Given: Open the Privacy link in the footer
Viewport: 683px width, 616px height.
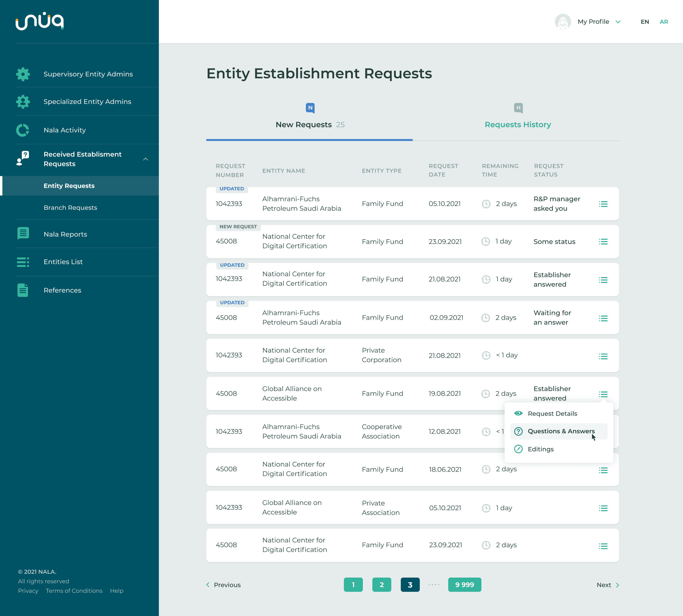Looking at the screenshot, I should coord(28,591).
